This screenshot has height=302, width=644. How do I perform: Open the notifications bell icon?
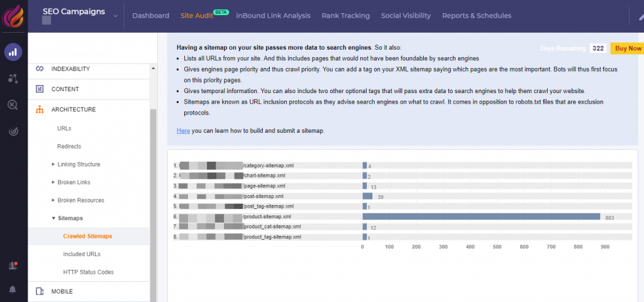pyautogui.click(x=13, y=289)
